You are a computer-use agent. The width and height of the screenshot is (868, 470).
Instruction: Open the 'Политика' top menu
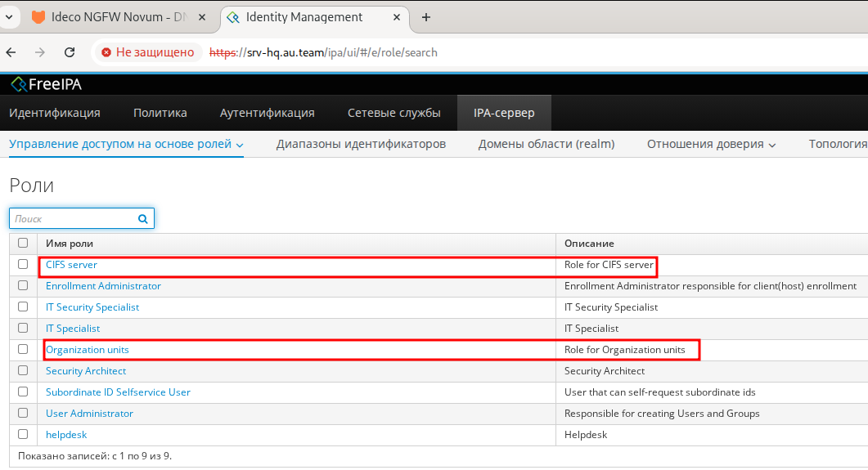(160, 113)
